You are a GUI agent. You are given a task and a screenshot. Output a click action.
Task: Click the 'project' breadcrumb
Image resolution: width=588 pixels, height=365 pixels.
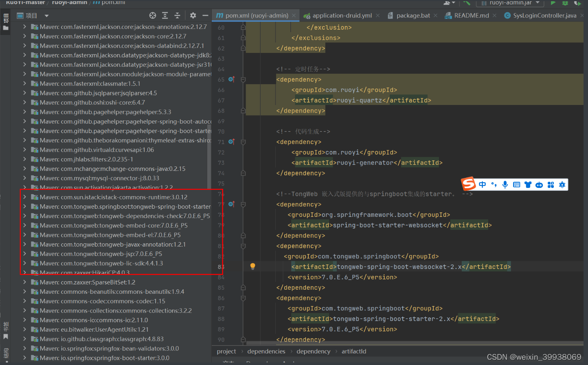(226, 351)
